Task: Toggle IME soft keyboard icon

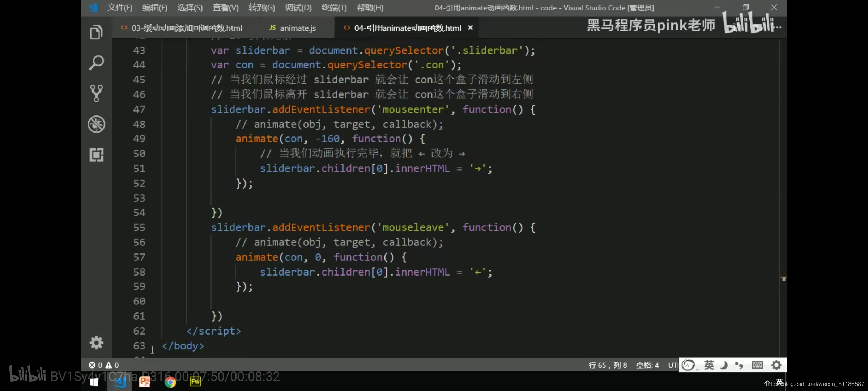Action: [x=757, y=365]
